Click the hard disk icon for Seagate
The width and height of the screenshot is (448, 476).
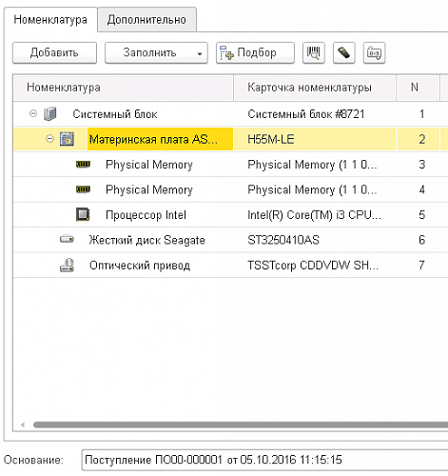(67, 239)
